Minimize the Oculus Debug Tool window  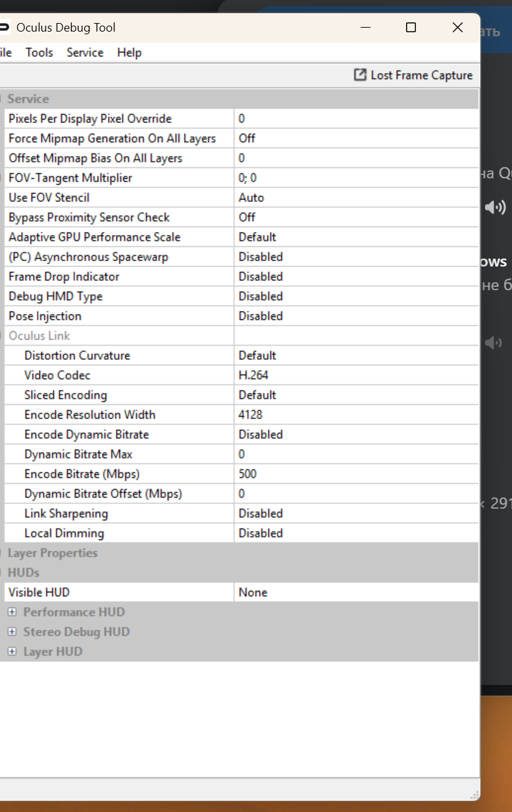click(x=366, y=28)
